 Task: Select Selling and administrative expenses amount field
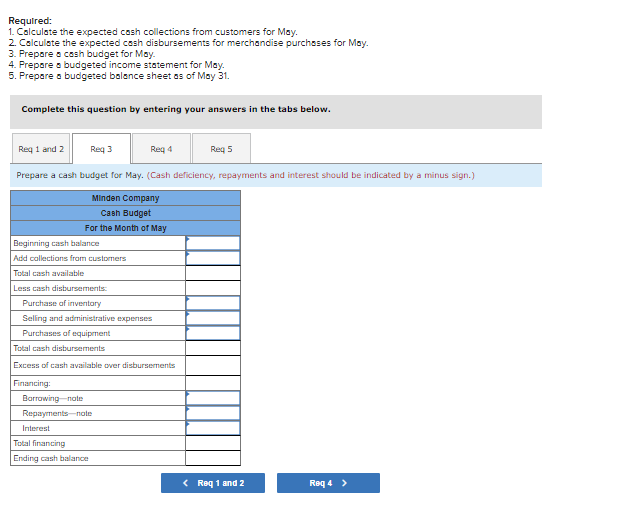(x=213, y=318)
